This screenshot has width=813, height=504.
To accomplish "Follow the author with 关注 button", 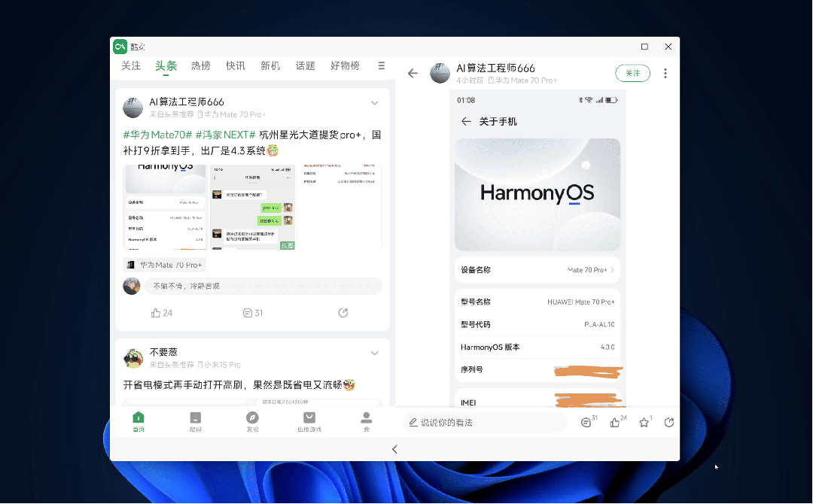I will tap(632, 73).
